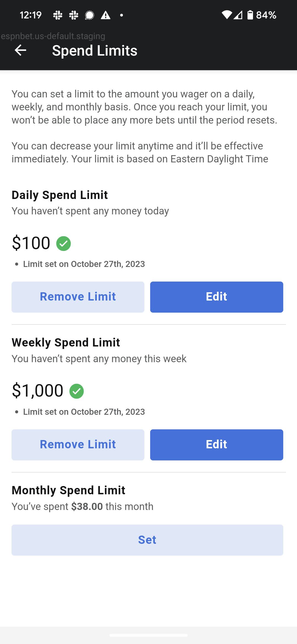Viewport: 297px width, 644px height.
Task: Remove the Weekly Spend Limit
Action: click(x=78, y=445)
